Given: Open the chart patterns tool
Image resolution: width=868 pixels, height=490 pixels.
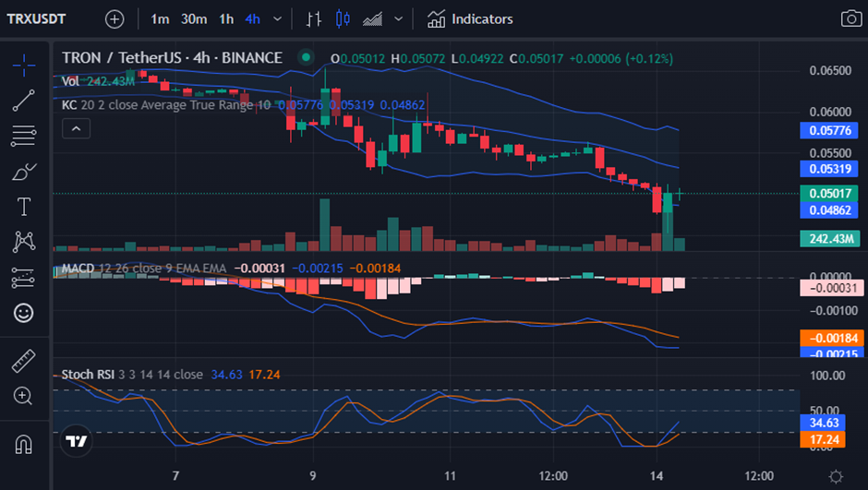Looking at the screenshot, I should 24,242.
